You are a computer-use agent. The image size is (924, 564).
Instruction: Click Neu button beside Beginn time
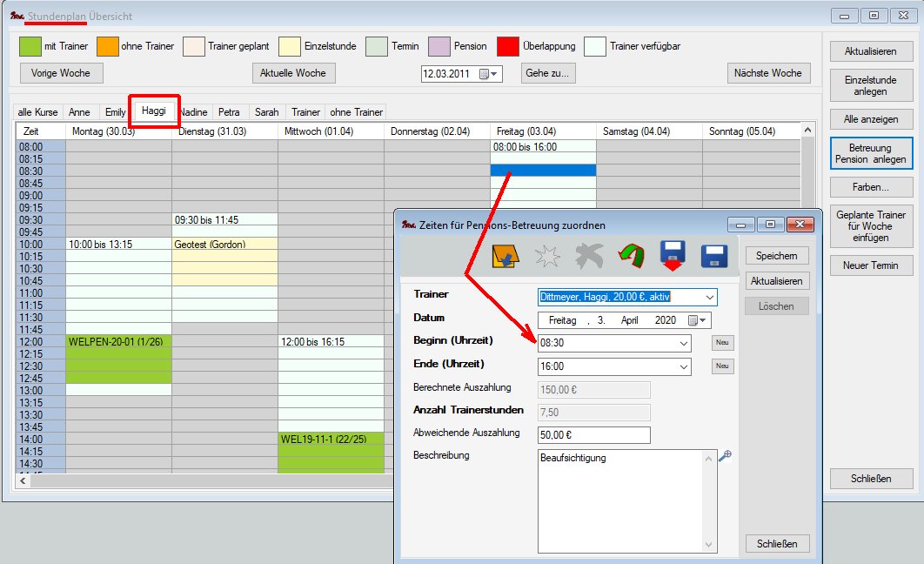pyautogui.click(x=722, y=343)
